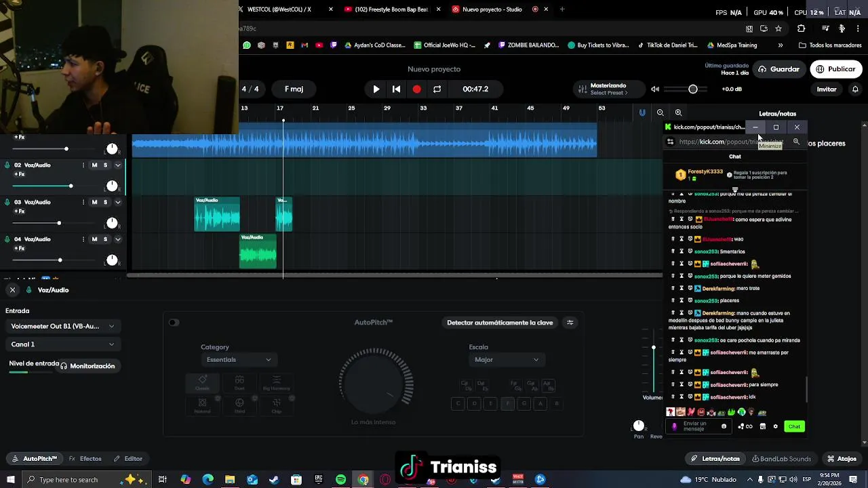Bookmark this page with star icon

(x=778, y=28)
